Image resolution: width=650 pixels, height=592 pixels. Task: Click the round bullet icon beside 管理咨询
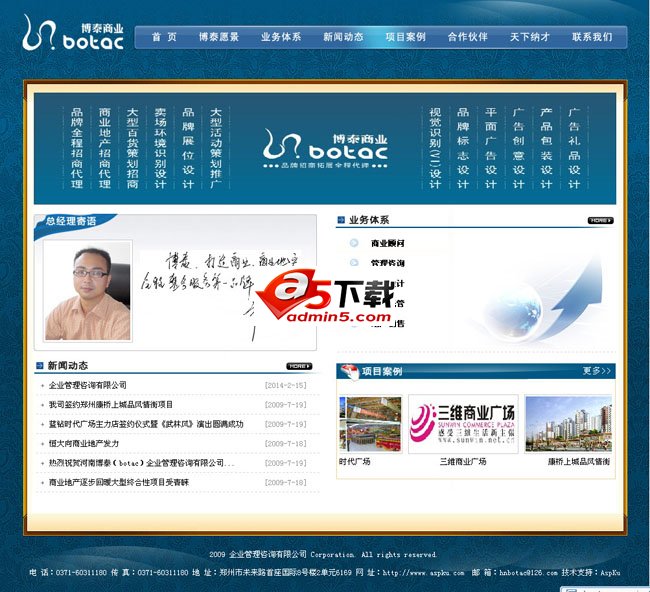[354, 262]
